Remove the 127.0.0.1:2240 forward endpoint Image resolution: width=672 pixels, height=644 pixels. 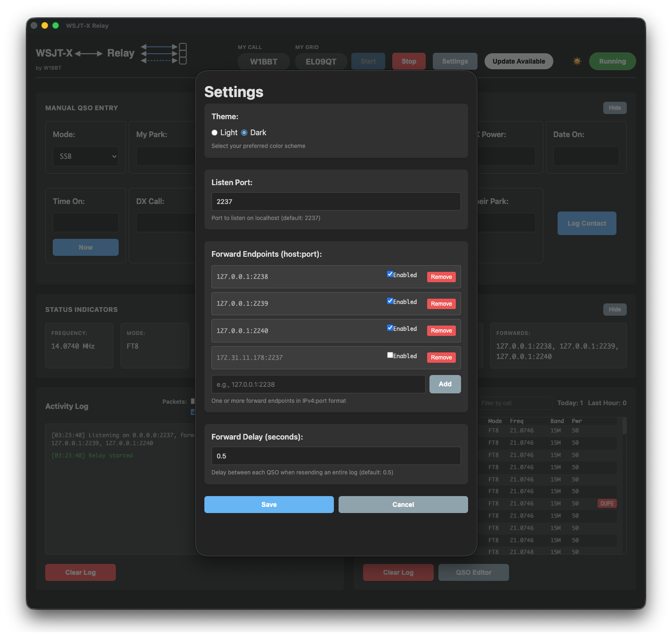pos(441,330)
